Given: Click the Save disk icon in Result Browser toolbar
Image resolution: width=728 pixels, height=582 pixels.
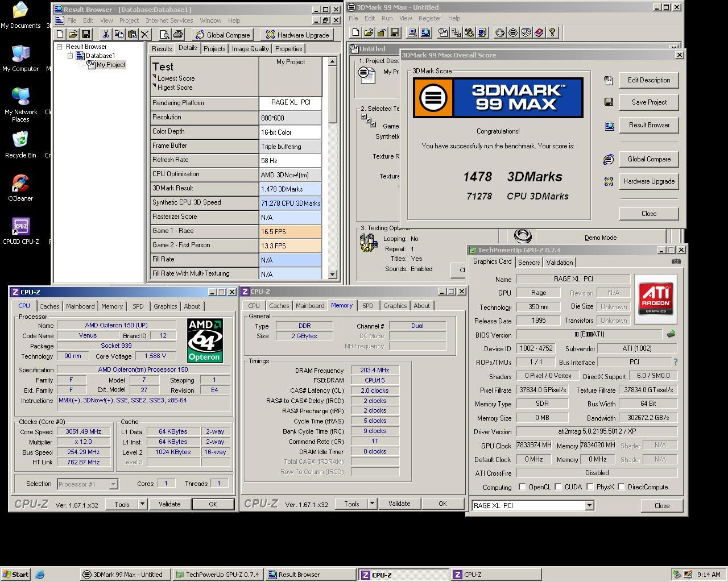Looking at the screenshot, I should point(86,35).
